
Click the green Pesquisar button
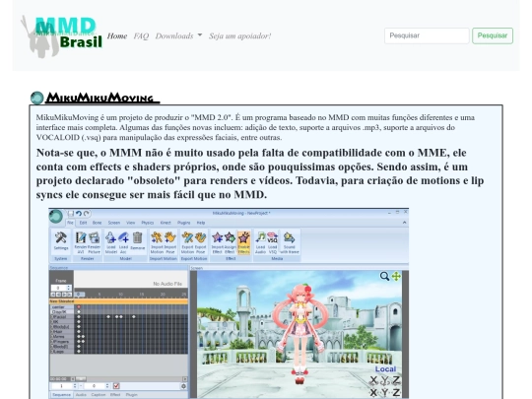[493, 35]
